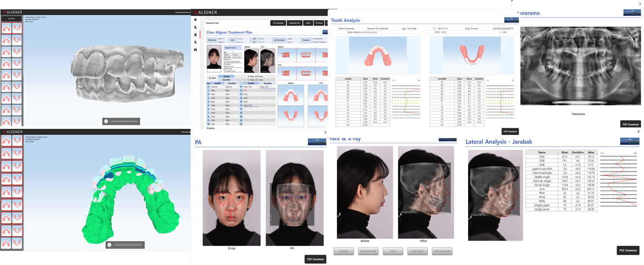
Task: Click the Template-Teeth button
Action: 368,251
